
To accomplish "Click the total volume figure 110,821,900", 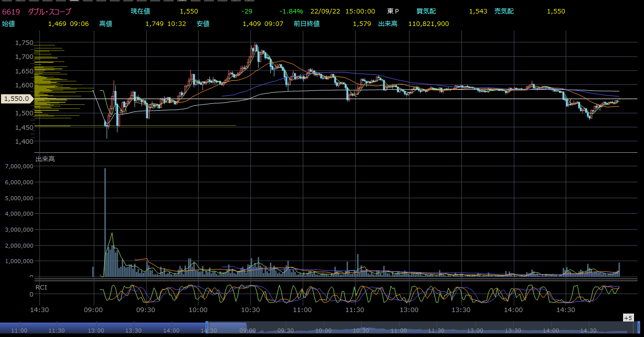I will (428, 23).
